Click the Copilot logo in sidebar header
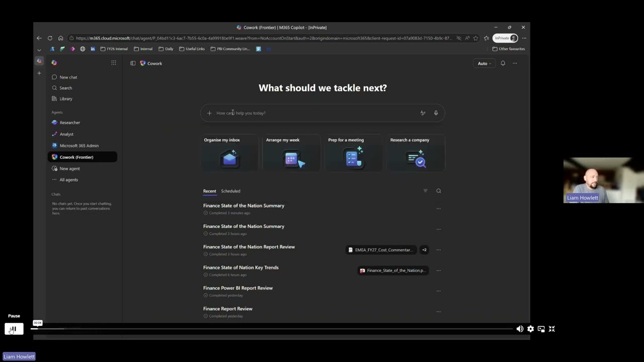The width and height of the screenshot is (644, 362). (54, 63)
